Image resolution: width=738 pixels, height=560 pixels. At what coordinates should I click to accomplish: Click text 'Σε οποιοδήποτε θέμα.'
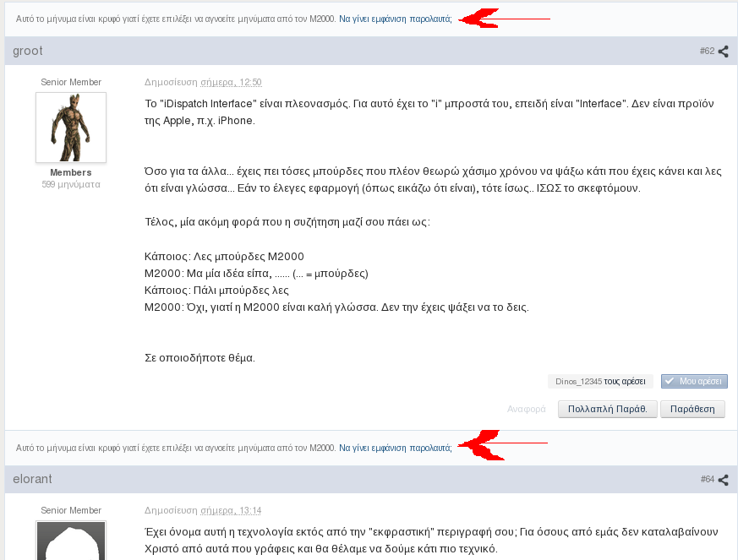click(x=200, y=358)
